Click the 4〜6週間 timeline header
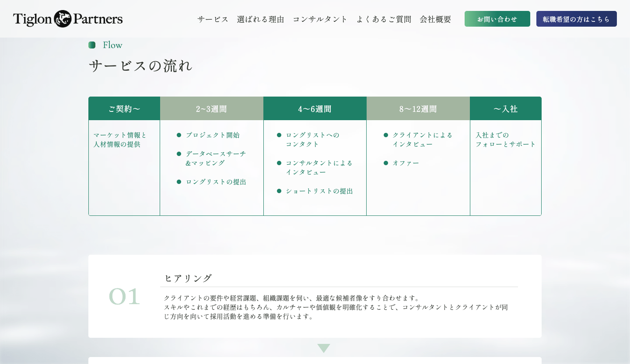The image size is (630, 364). pos(315,109)
